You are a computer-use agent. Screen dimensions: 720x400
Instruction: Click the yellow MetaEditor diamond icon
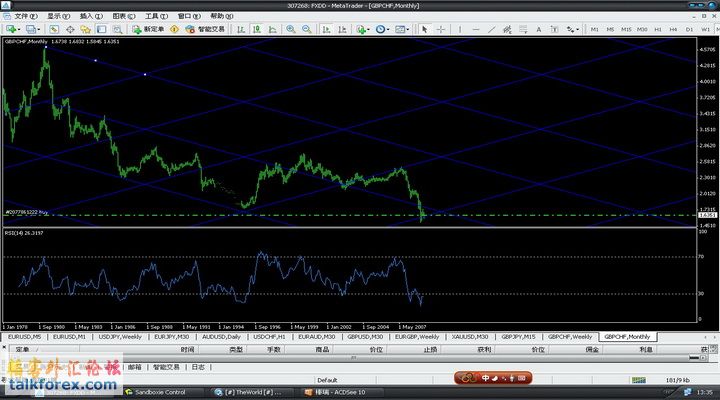point(174,29)
